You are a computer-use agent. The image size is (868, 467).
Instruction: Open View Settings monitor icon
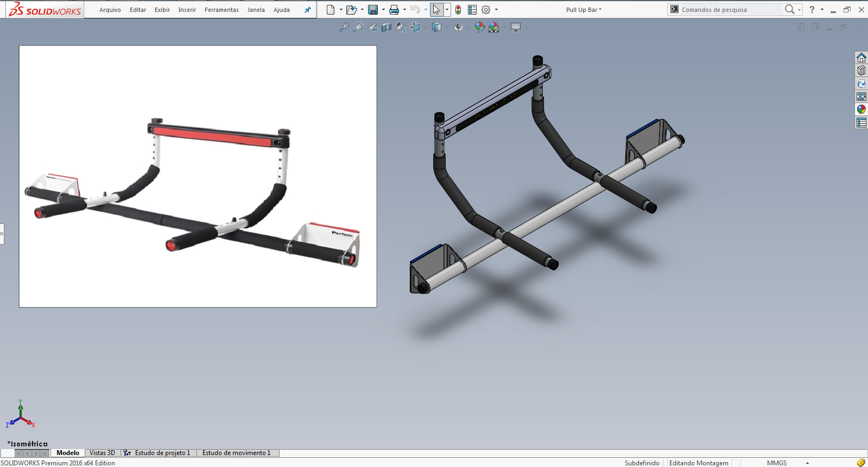pos(516,27)
